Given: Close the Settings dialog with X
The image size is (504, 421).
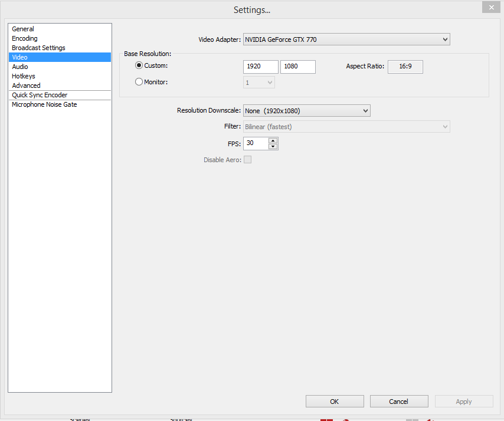Looking at the screenshot, I should (491, 7).
